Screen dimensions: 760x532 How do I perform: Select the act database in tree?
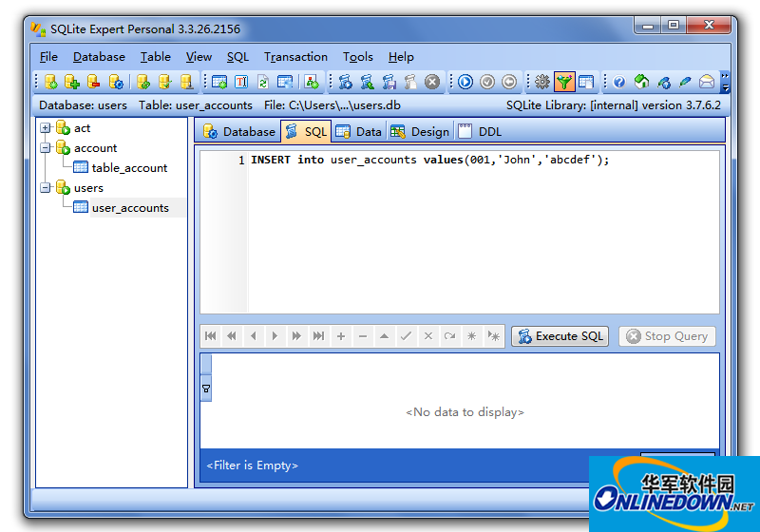(82, 128)
